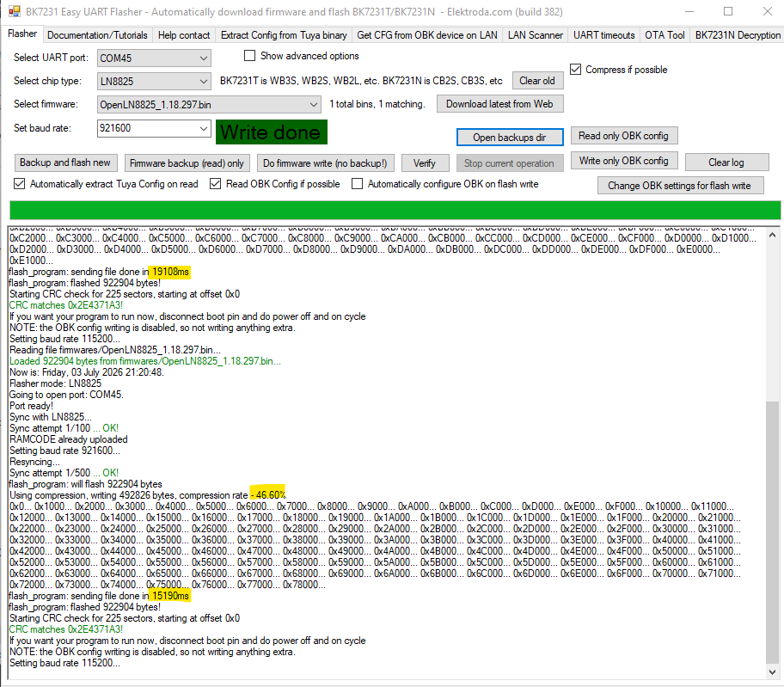Open the Help contact tab
This screenshot has height=687, width=784.
(x=183, y=35)
